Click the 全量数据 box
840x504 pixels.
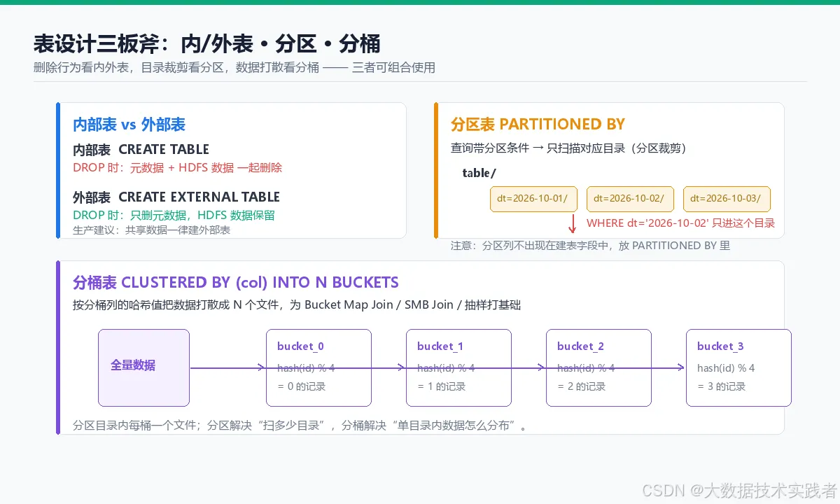coord(144,367)
